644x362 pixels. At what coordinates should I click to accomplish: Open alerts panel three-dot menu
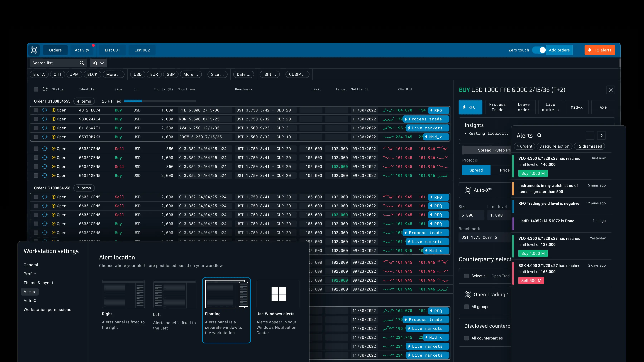590,135
